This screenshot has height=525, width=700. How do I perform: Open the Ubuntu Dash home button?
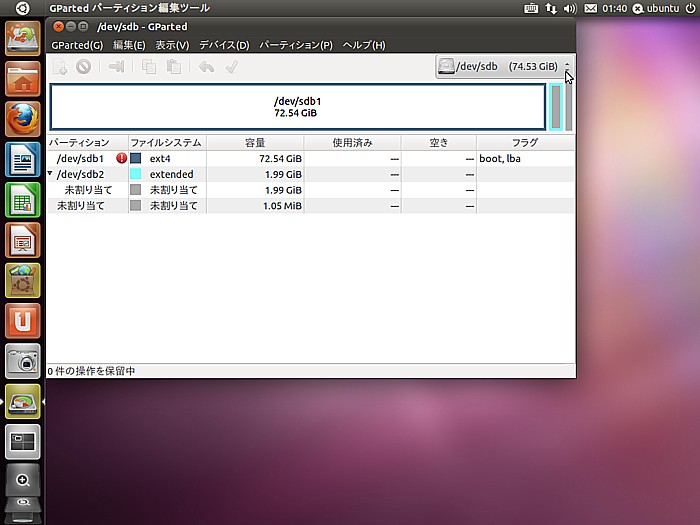[22, 8]
